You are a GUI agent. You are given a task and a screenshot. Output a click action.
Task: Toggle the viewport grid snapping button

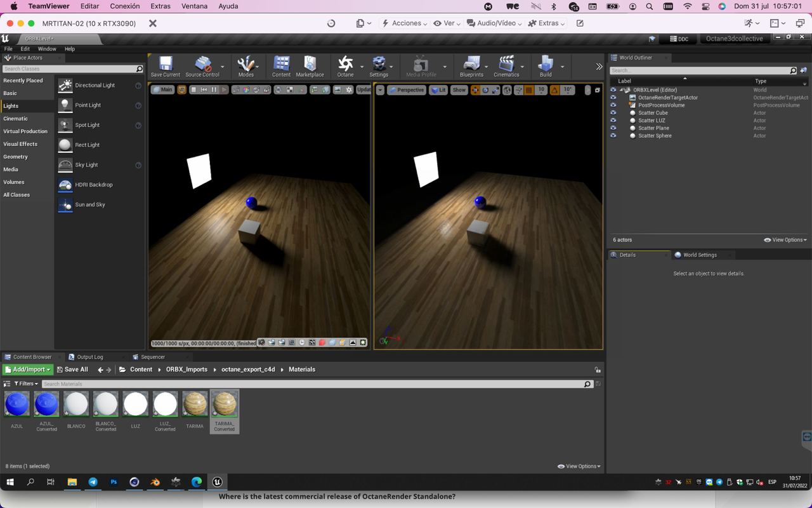(x=529, y=90)
